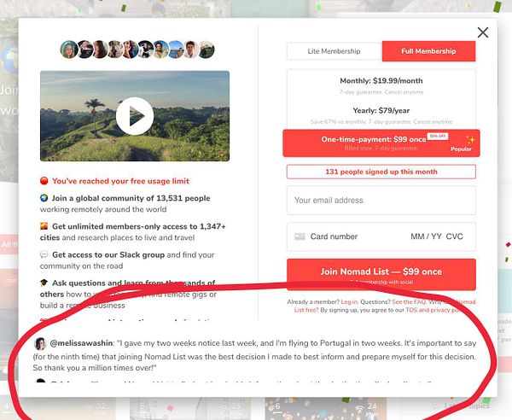Click the first member avatar in row
Image resolution: width=512 pixels, height=420 pixels.
[x=69, y=50]
